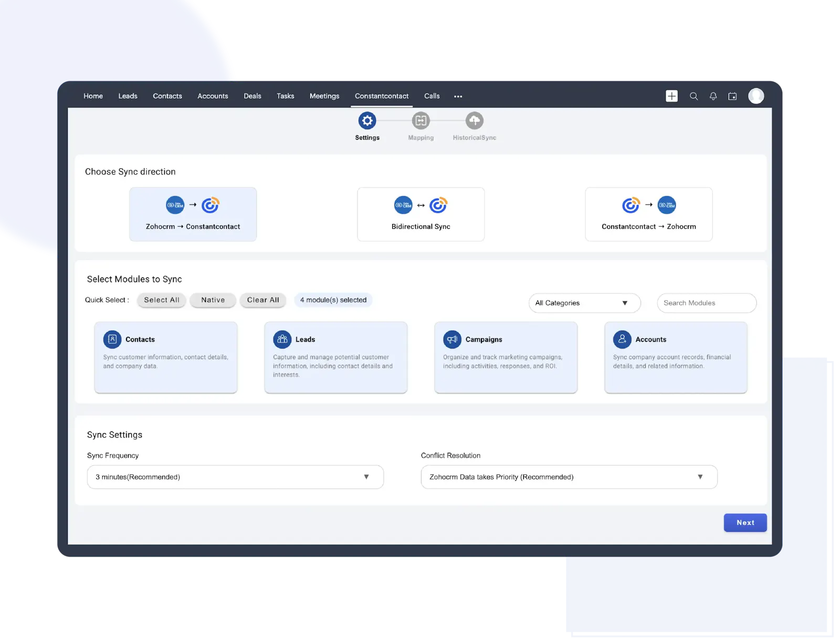
Task: Click the Sync Settings heading
Action: (114, 434)
